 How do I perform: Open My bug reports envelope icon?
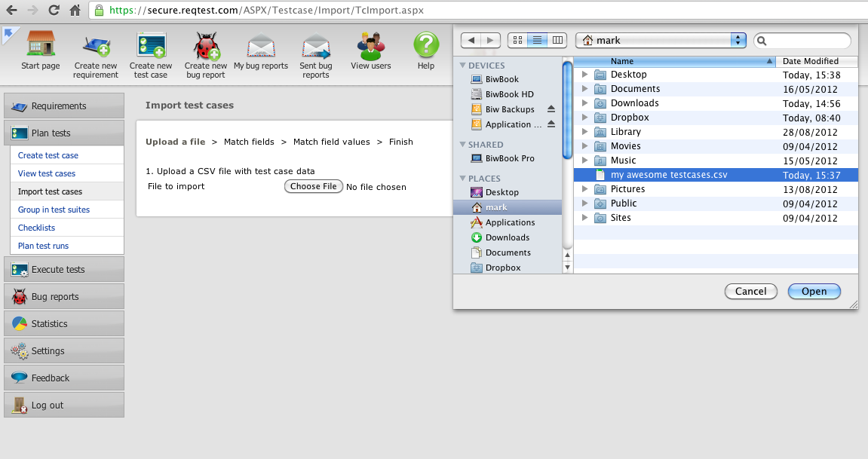click(261, 46)
